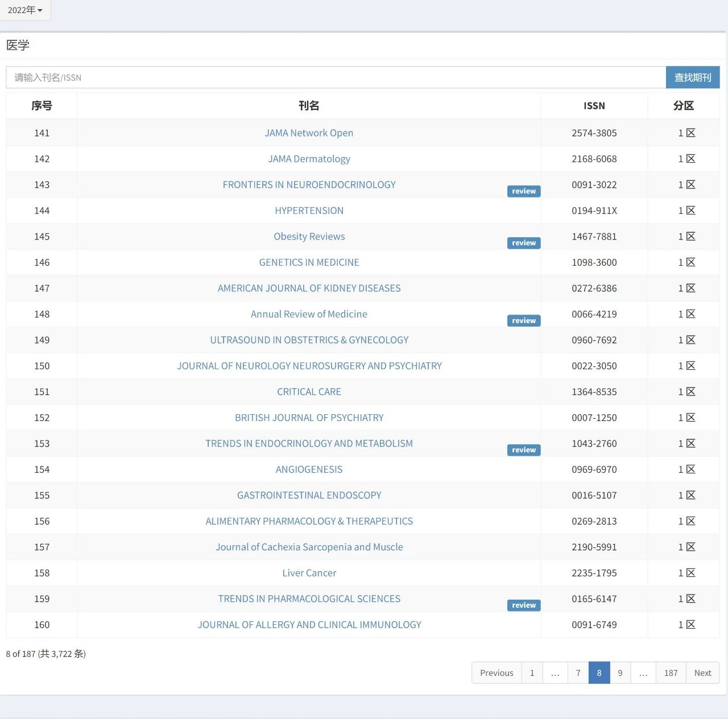The image size is (728, 726).
Task: Click the 查找期刊 search button
Action: (x=693, y=77)
